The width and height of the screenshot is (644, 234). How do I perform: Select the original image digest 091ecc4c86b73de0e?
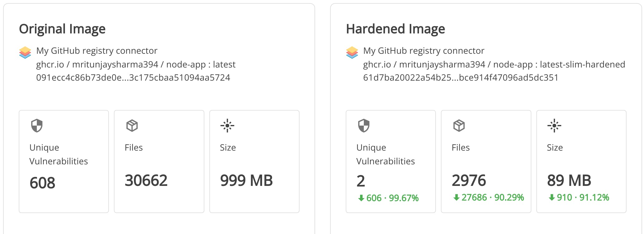(133, 77)
